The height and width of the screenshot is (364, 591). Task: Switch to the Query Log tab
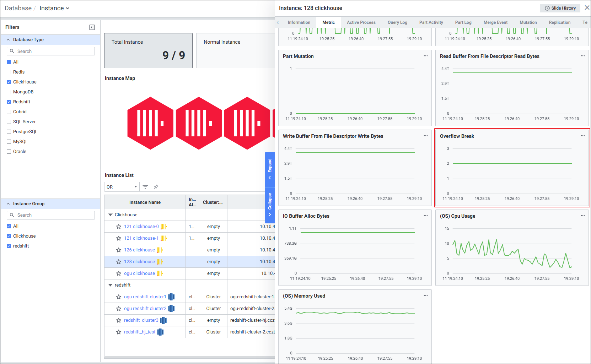[x=397, y=22]
